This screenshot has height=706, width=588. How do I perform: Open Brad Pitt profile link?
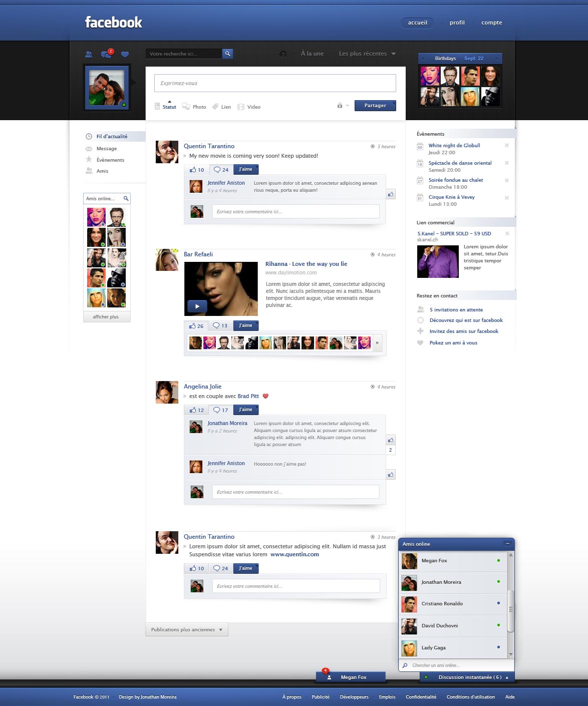coord(248,396)
